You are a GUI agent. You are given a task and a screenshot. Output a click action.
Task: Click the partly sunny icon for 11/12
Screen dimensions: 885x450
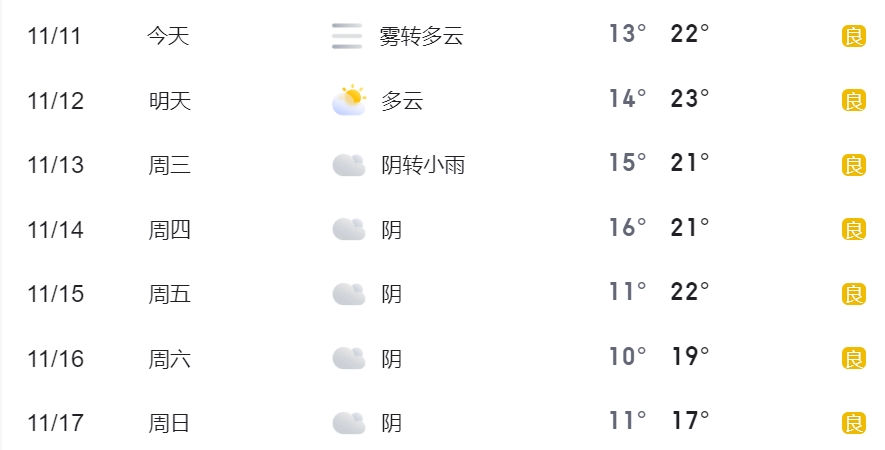(x=349, y=100)
